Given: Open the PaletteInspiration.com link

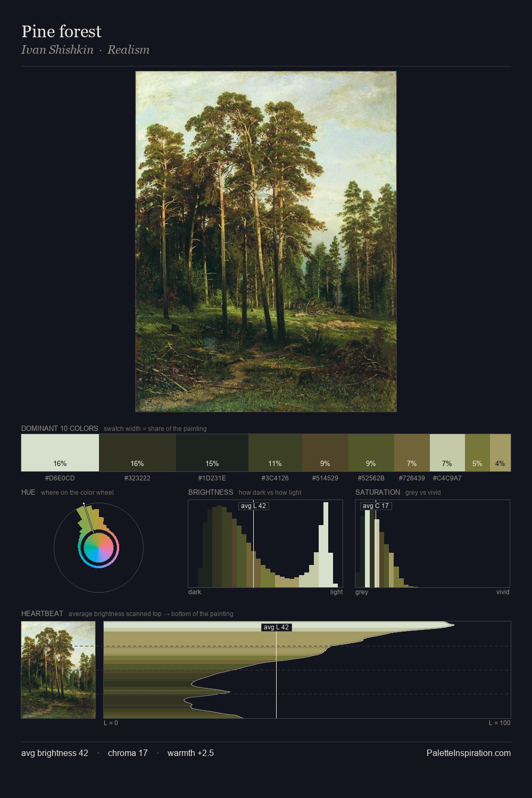Looking at the screenshot, I should pyautogui.click(x=469, y=753).
